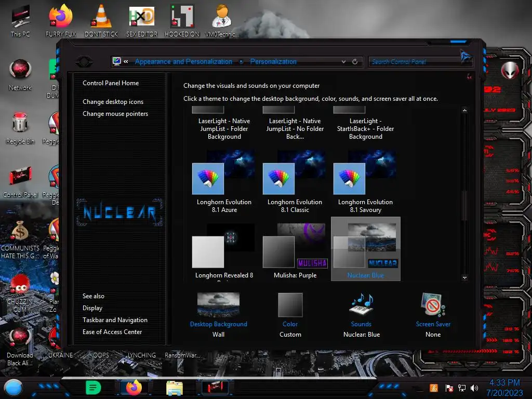
Task: Click the Personalization breadcrumb
Action: [273, 61]
